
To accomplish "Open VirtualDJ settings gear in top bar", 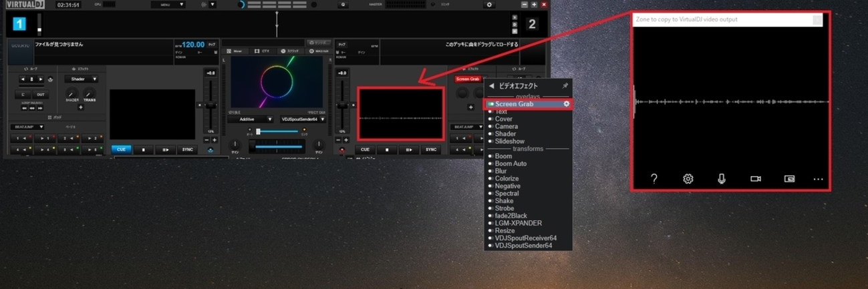I will pos(489,5).
